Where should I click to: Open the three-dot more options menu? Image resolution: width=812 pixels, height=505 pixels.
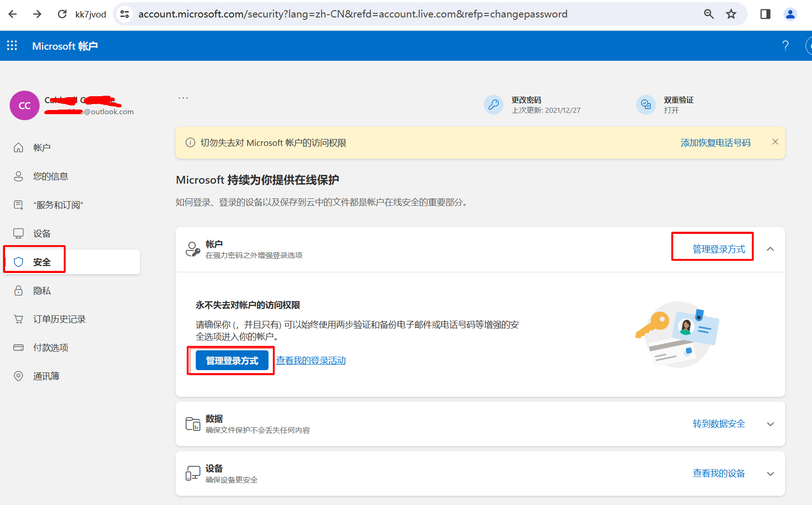pyautogui.click(x=183, y=98)
